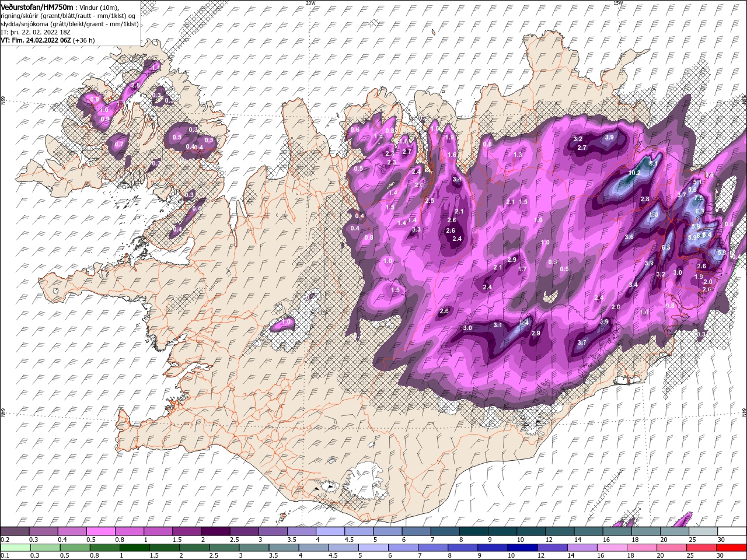
Task: Click the 15W longitude label at top
Action: (x=618, y=3)
